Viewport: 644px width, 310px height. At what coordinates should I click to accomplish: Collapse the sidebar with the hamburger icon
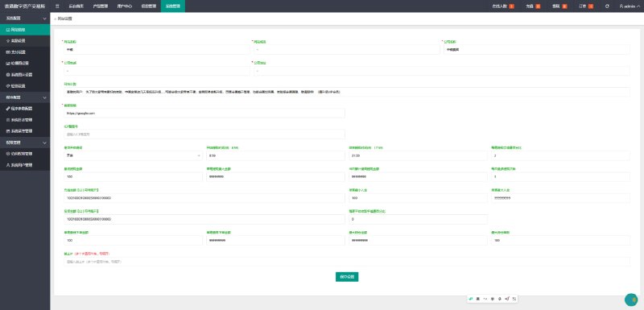pos(56,6)
